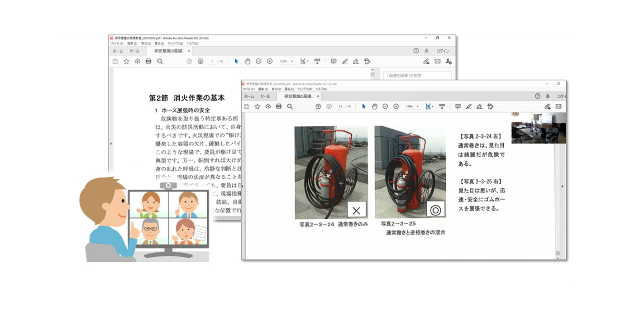Highlighter pen icon in back window (page 1/15)
Image resolution: width=644 pixels, height=317 pixels.
pos(345,61)
